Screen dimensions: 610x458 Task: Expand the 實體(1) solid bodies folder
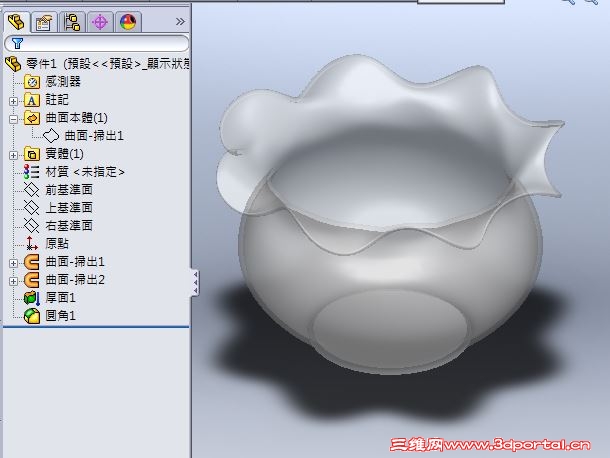(x=13, y=155)
